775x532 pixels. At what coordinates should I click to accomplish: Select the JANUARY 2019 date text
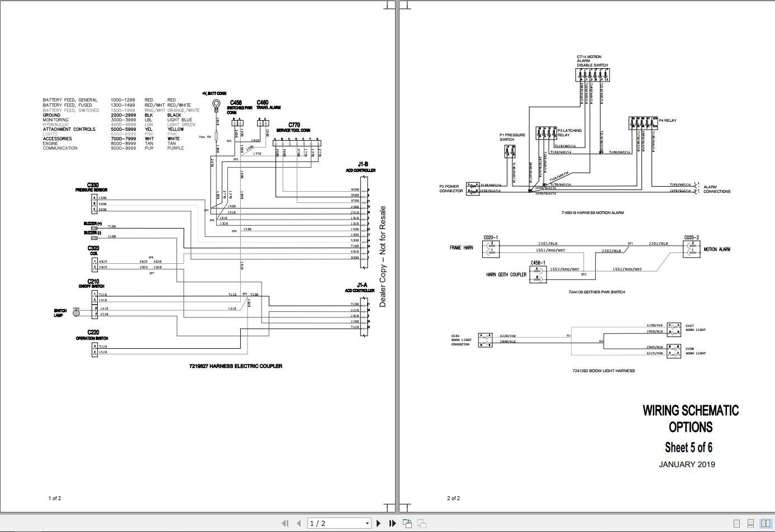pyautogui.click(x=688, y=464)
